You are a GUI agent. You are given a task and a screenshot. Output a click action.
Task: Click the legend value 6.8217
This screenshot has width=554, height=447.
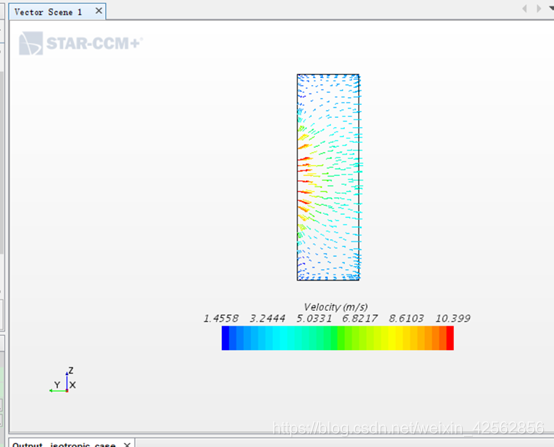click(360, 319)
